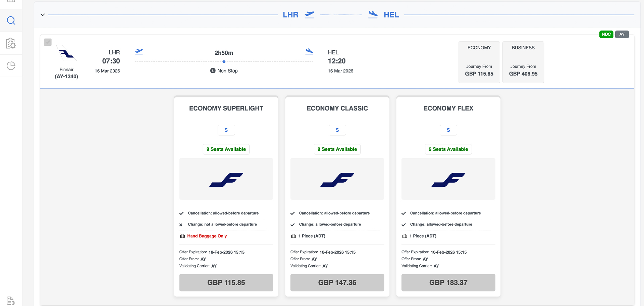Choose the GBP 115.85 Superlight fare
Screen dimensions: 644x306
(226, 282)
